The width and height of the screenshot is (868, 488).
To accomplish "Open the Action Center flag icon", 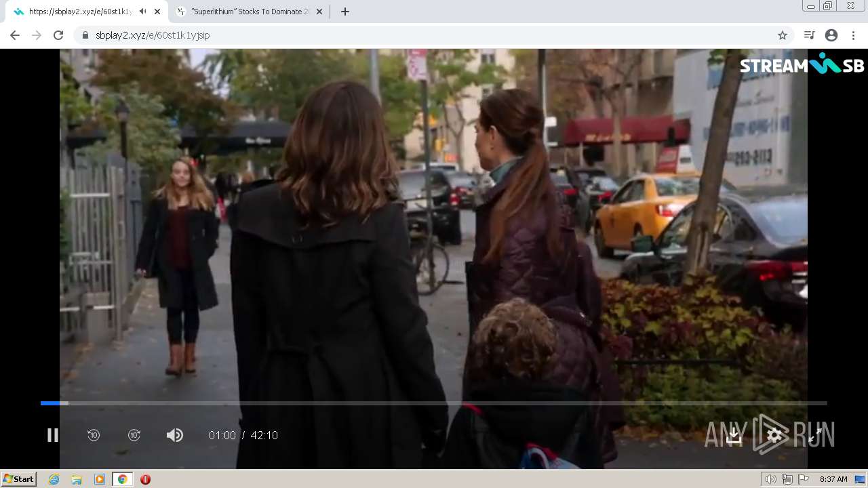I will coord(804,479).
